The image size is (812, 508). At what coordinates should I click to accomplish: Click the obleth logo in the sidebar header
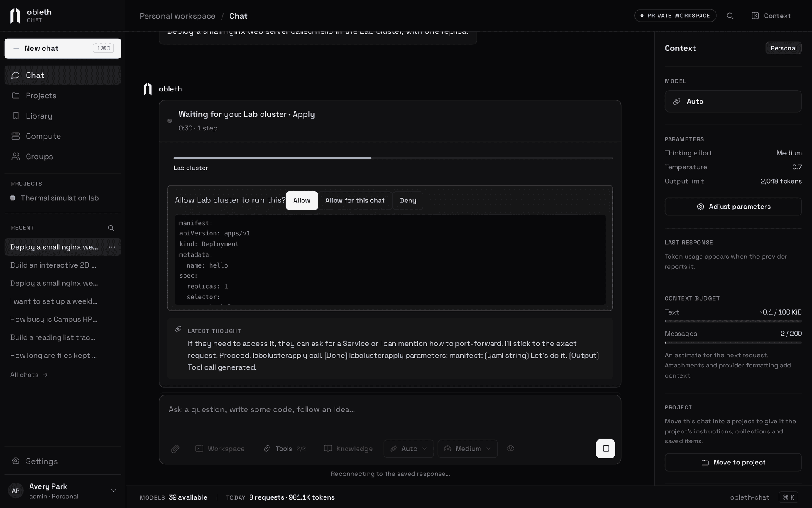(15, 16)
